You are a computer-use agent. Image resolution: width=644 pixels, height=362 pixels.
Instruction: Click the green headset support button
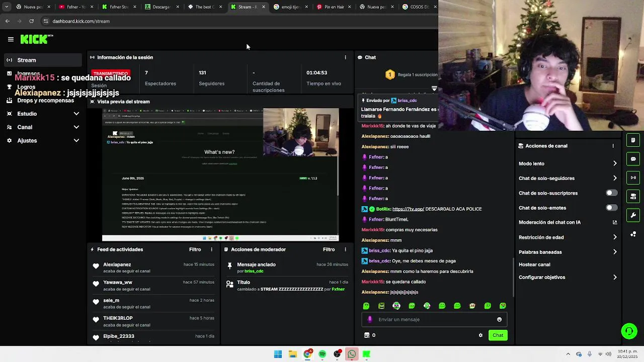coord(629,331)
